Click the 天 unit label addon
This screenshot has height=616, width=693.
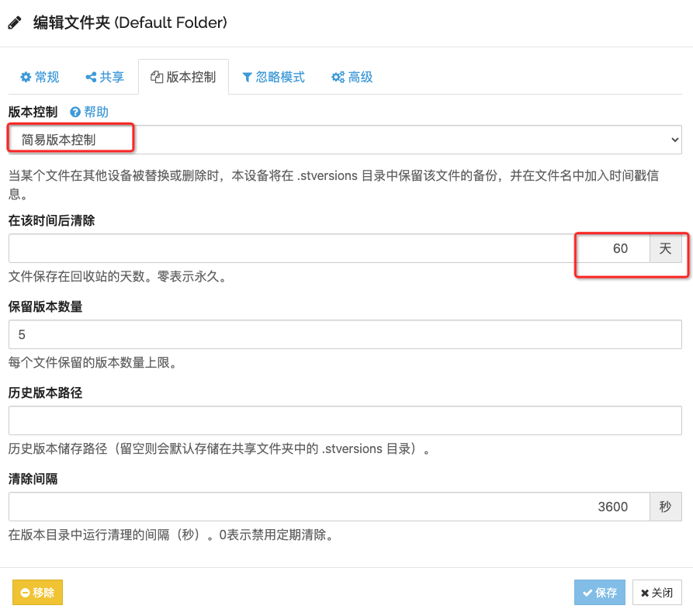(665, 248)
